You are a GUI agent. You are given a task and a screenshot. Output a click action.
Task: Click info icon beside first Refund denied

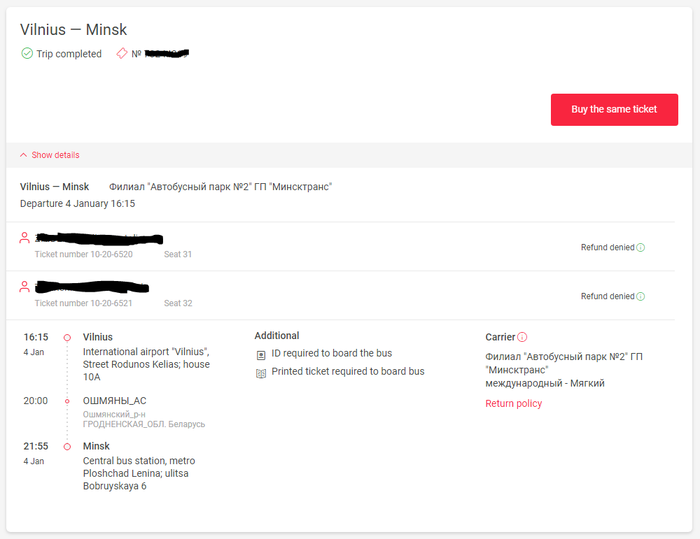[641, 247]
